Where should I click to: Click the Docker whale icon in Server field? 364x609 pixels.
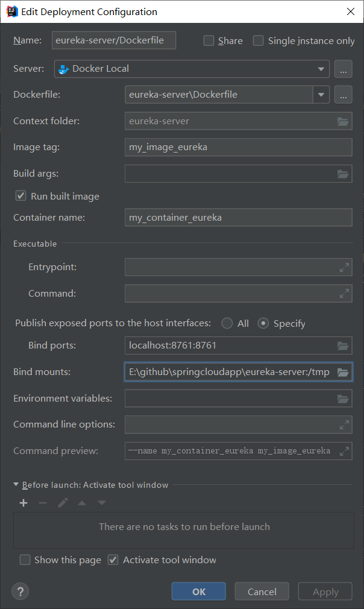tap(63, 69)
